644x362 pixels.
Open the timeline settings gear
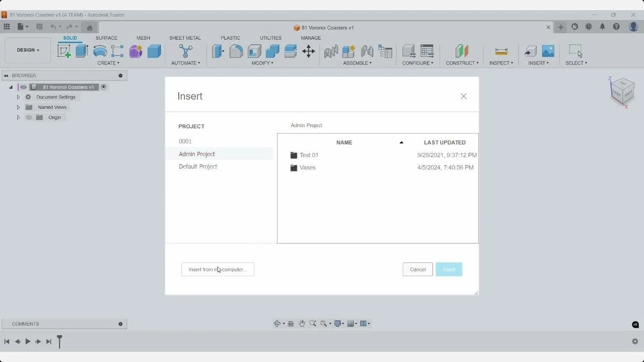pos(635,342)
